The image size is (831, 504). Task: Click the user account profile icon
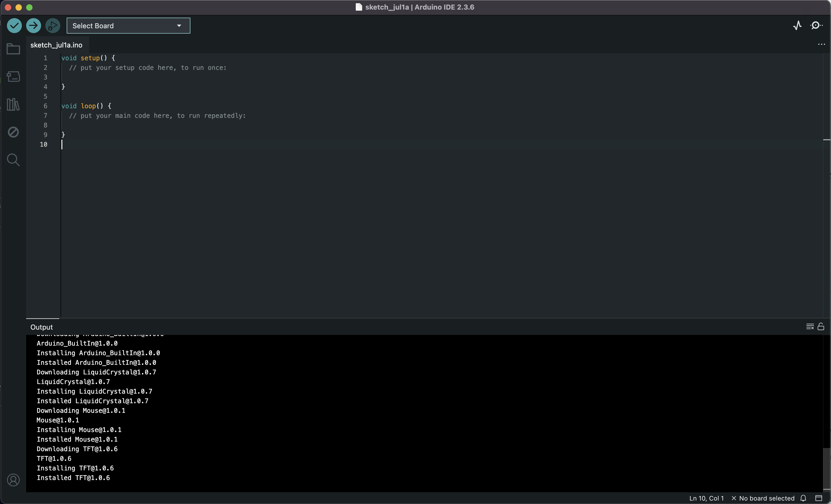tap(14, 480)
